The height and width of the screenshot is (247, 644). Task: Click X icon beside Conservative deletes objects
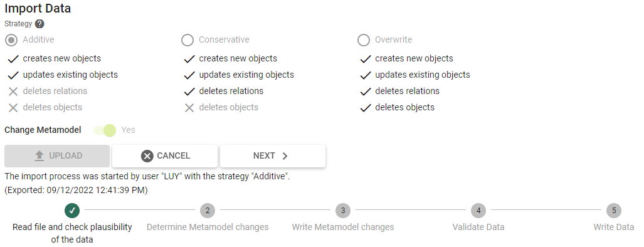[189, 108]
